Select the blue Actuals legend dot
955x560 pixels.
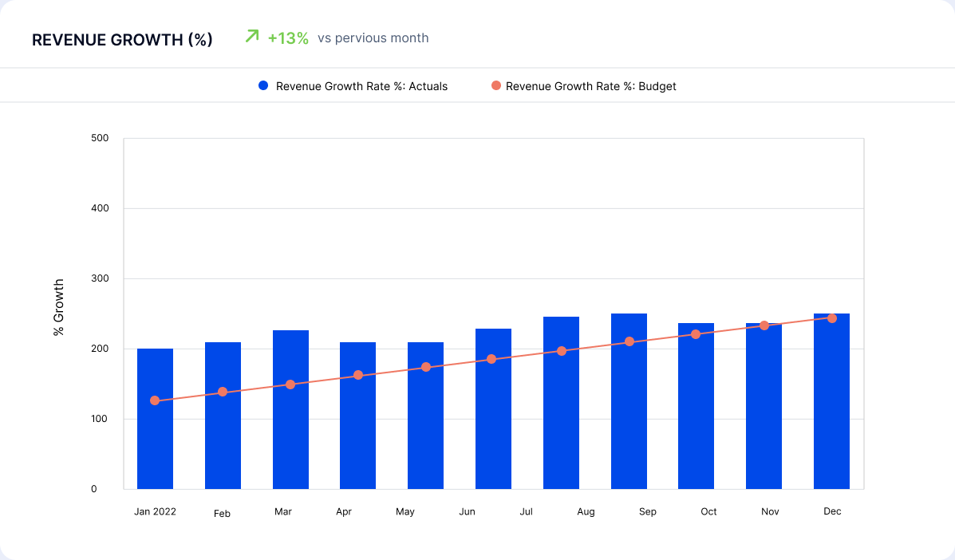pyautogui.click(x=262, y=85)
